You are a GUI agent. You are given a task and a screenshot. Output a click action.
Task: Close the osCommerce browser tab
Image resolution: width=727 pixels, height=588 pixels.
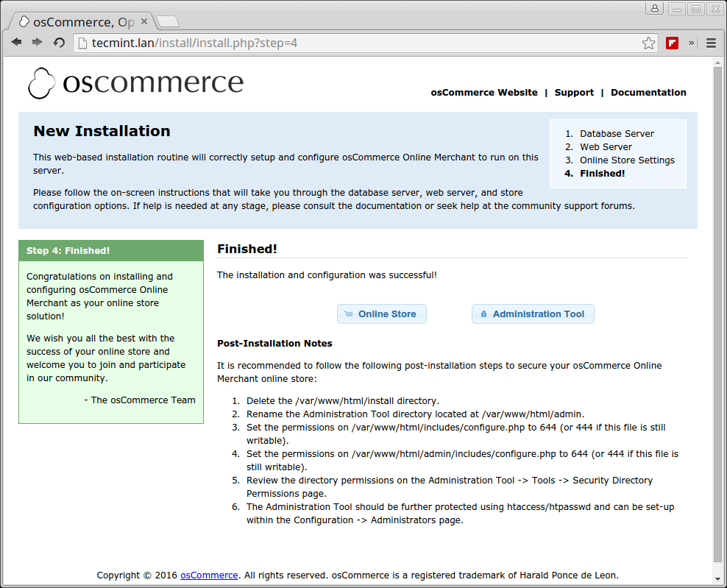coord(144,21)
